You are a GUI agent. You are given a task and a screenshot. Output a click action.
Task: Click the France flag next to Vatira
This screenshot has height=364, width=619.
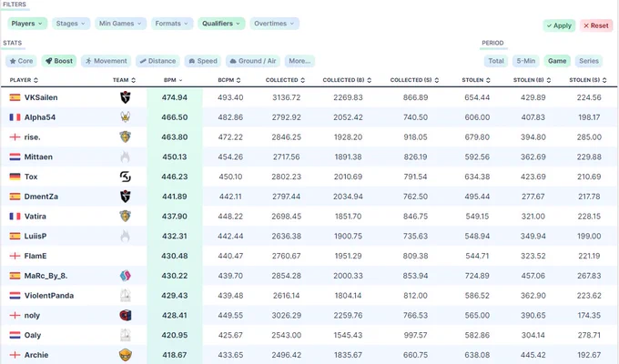[x=15, y=216]
